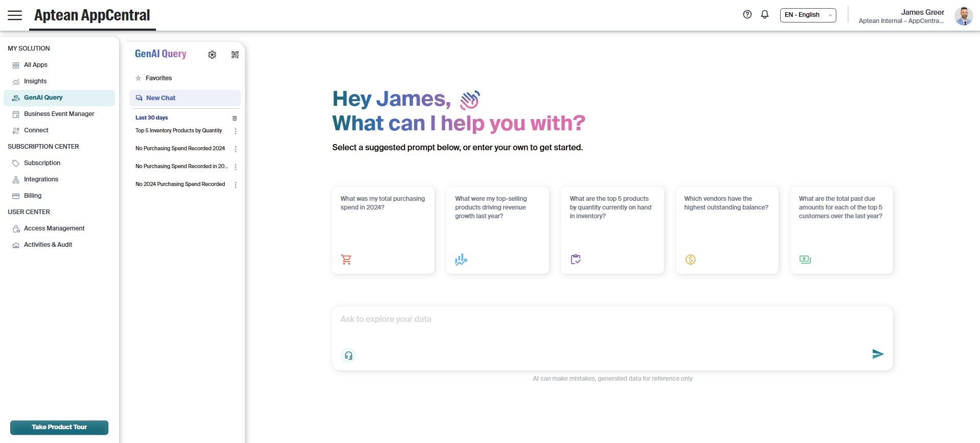Click the Business Event Manager calendar icon
The height and width of the screenshot is (443, 980).
click(x=16, y=114)
